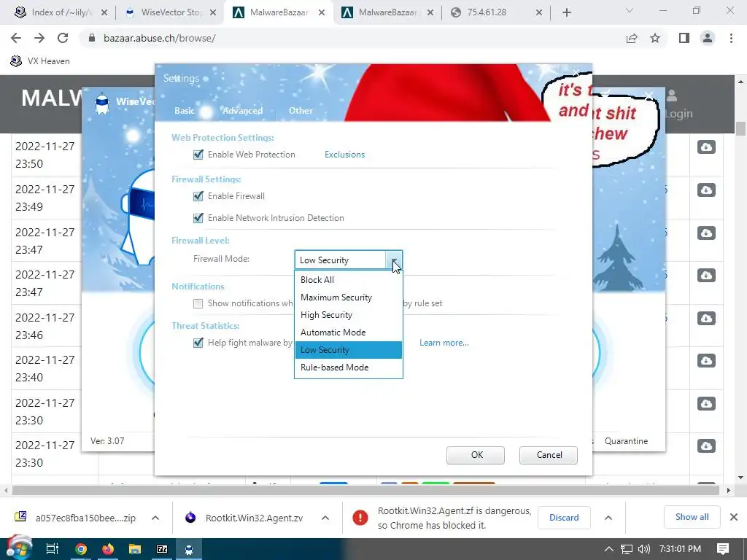
Task: Switch to Other settings tab
Action: click(301, 111)
